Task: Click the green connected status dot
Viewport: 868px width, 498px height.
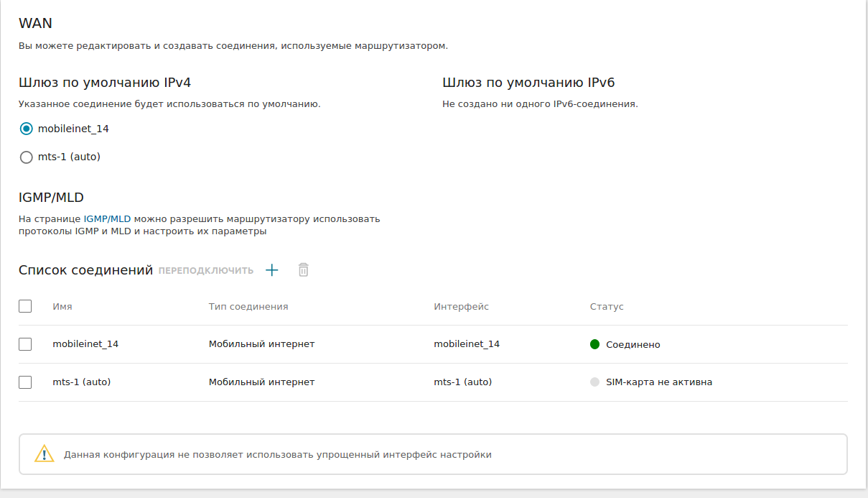Action: point(594,344)
